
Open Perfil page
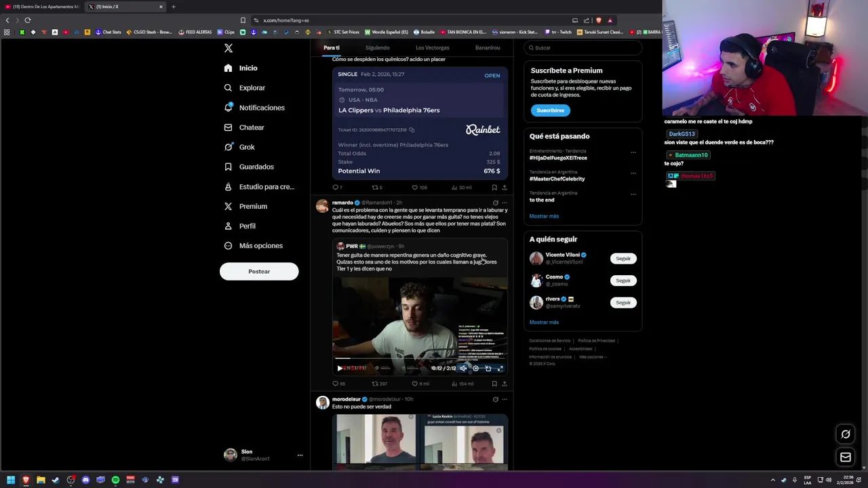[x=239, y=226]
